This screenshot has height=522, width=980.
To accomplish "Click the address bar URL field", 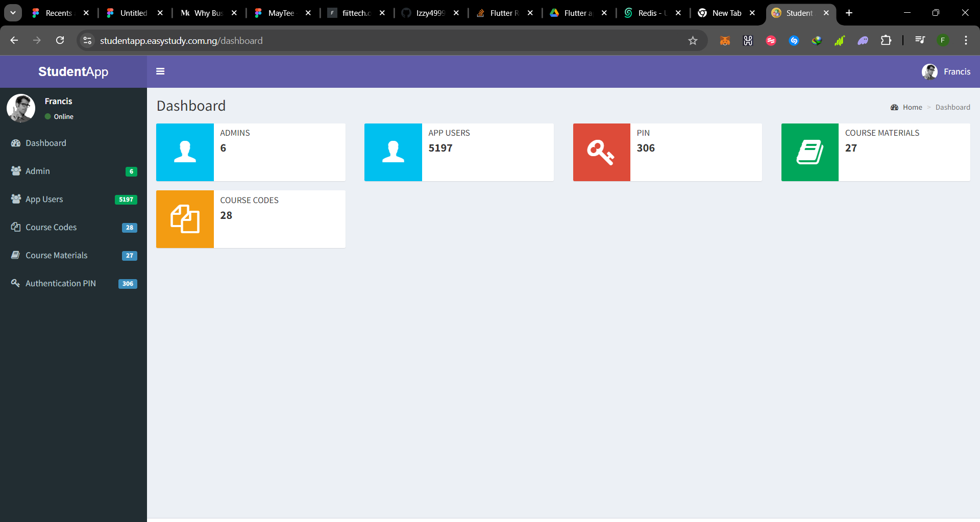I will point(357,41).
